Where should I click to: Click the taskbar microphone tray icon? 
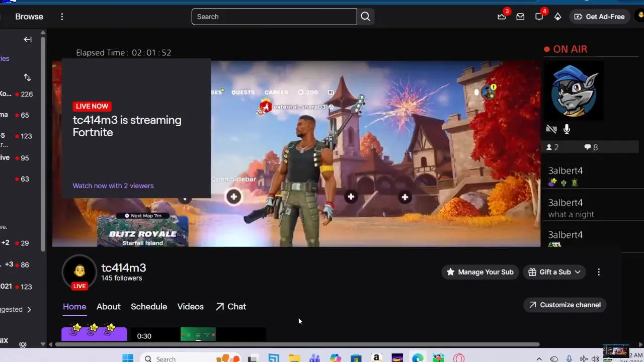click(x=569, y=359)
